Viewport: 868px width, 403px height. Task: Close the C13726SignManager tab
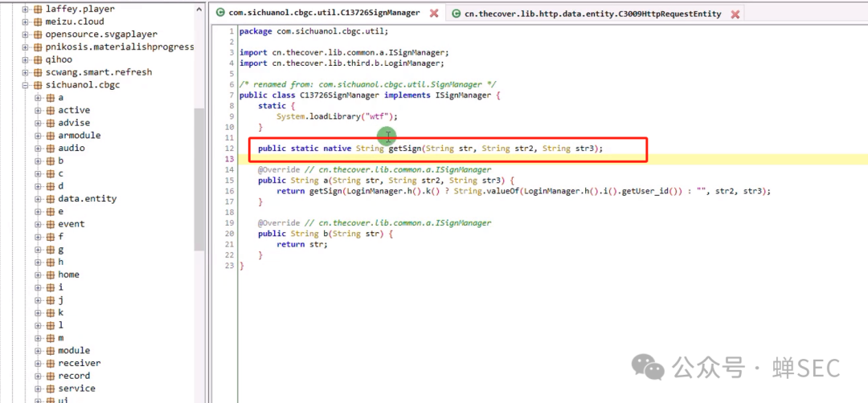435,14
